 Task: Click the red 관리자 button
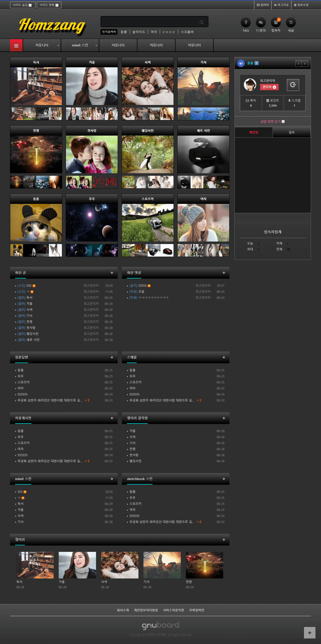click(269, 87)
